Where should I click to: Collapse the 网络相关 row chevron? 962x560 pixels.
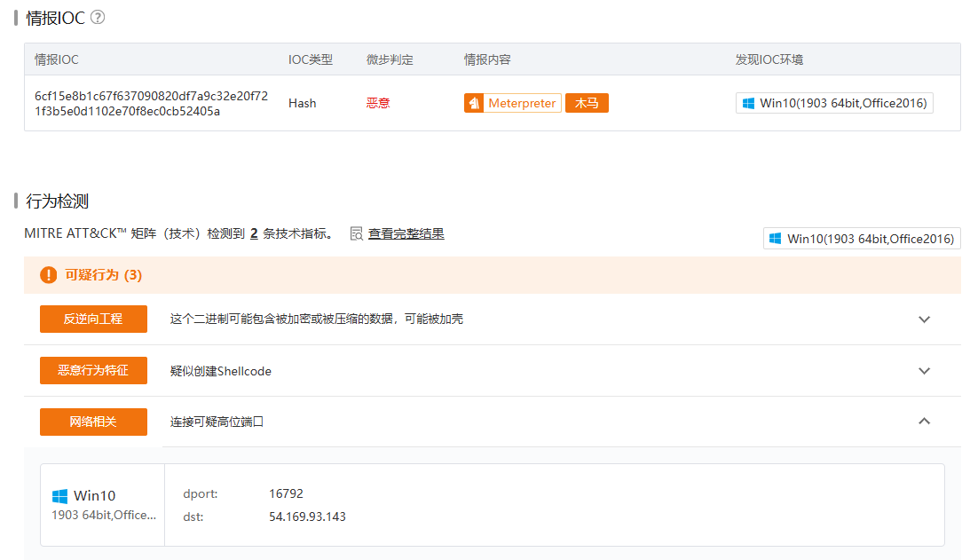pyautogui.click(x=924, y=422)
